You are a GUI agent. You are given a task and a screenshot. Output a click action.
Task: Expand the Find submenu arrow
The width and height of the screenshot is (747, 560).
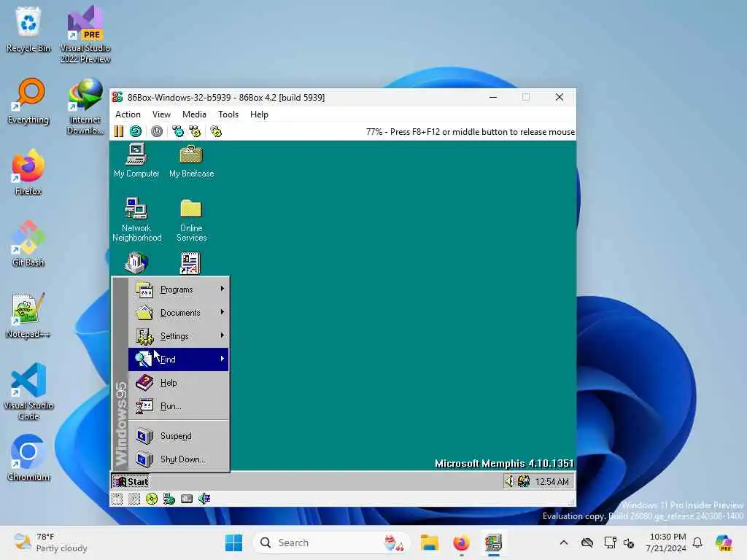(222, 359)
